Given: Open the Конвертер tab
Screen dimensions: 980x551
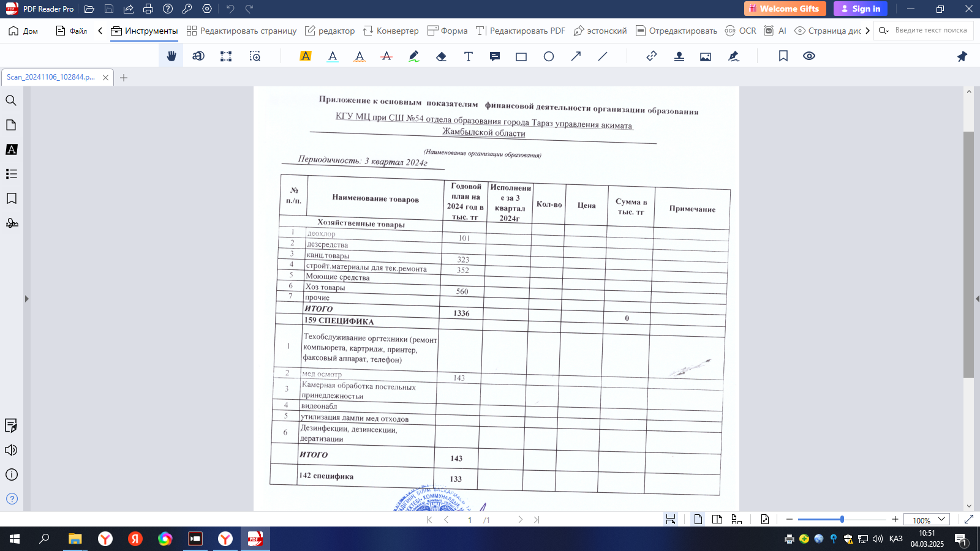Looking at the screenshot, I should tap(391, 31).
